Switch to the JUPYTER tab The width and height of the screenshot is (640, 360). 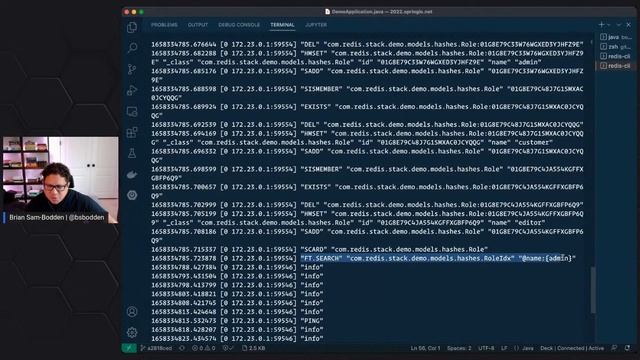point(316,25)
